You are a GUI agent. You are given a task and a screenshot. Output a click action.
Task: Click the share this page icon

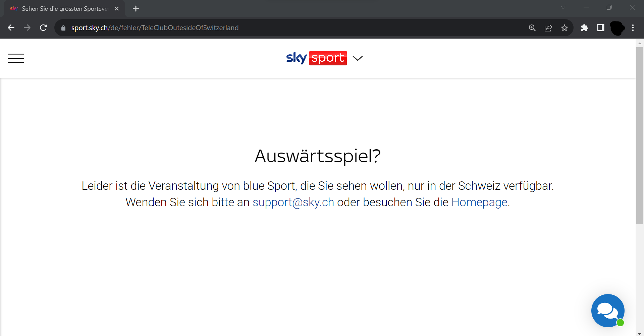coord(548,28)
